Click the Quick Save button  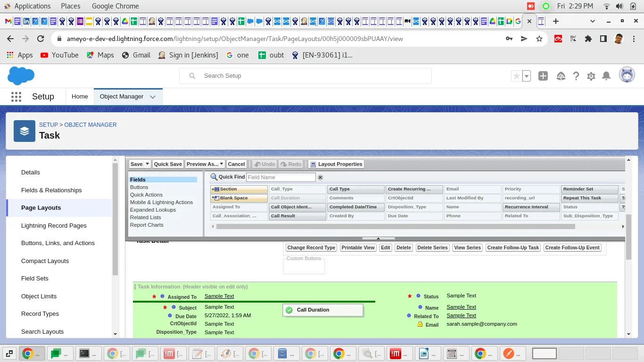click(x=168, y=164)
